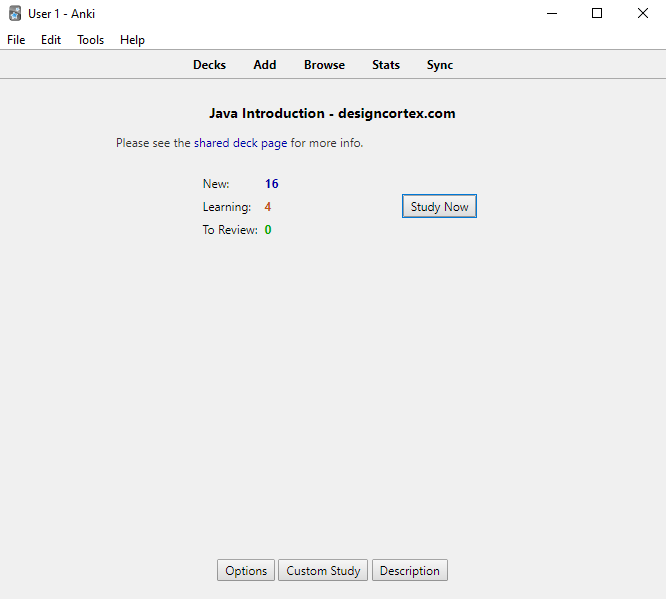Close the Anki window
Screen dimensions: 666x599
click(x=643, y=14)
